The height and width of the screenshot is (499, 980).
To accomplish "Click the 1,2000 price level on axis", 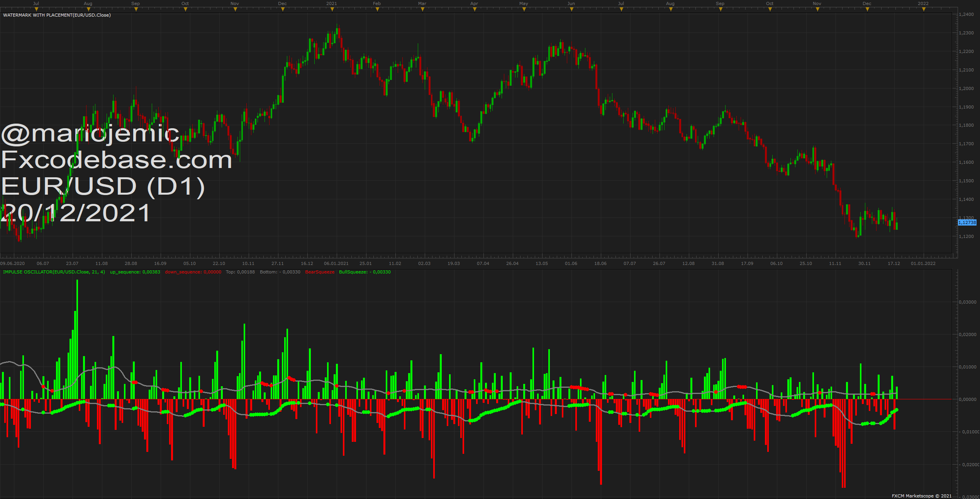I will [x=966, y=88].
